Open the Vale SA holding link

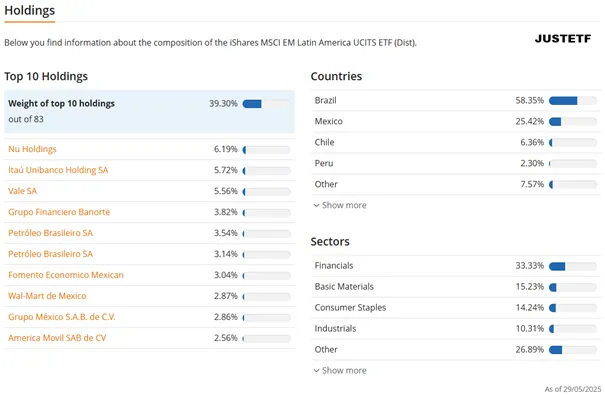[23, 191]
